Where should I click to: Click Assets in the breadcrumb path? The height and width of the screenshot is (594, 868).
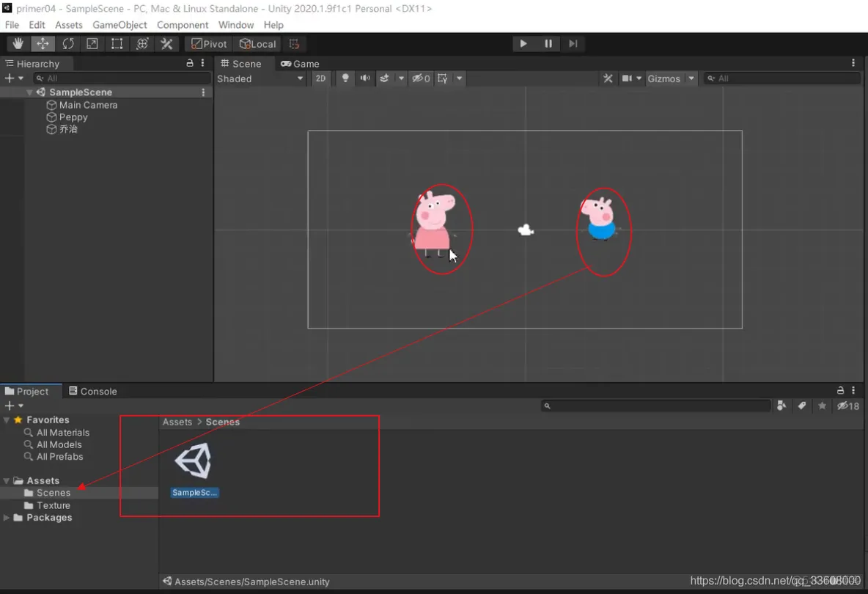177,422
